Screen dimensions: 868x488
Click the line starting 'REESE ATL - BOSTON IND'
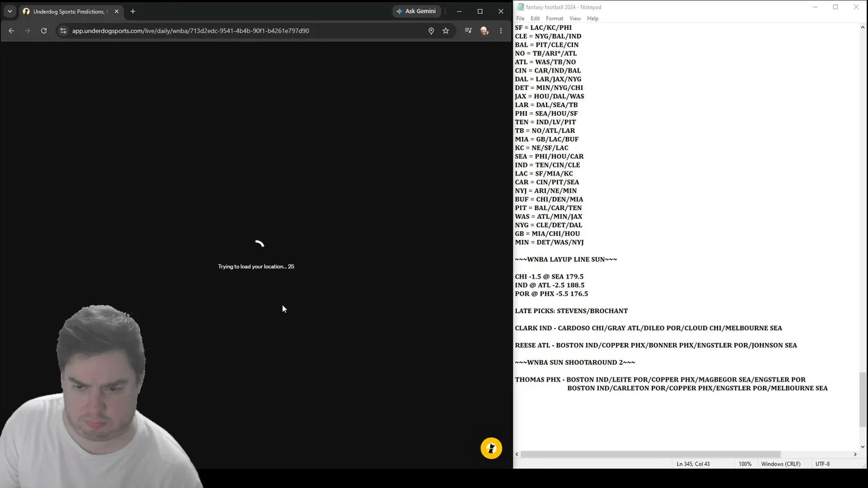click(656, 346)
